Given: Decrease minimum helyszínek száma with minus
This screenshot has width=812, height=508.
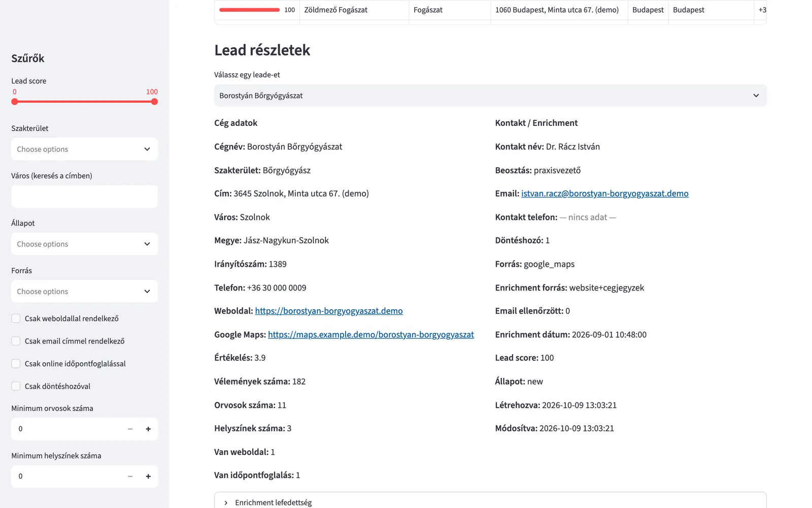Looking at the screenshot, I should click(130, 477).
